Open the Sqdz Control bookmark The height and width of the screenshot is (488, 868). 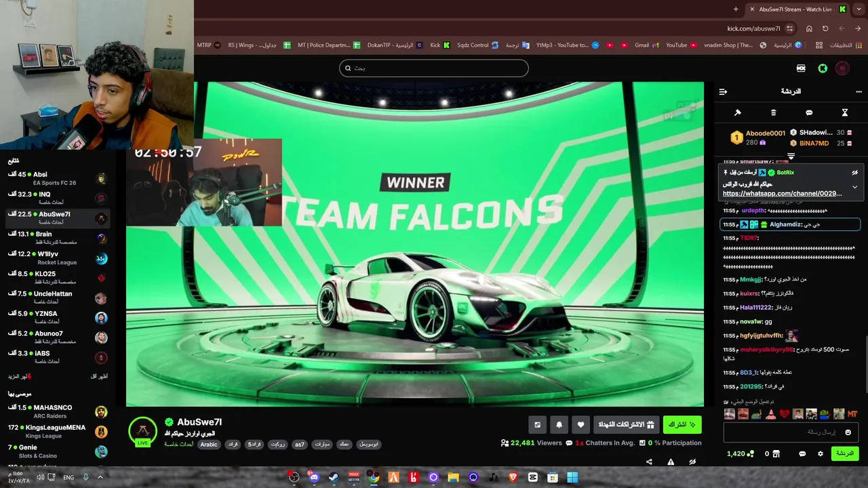coord(478,45)
